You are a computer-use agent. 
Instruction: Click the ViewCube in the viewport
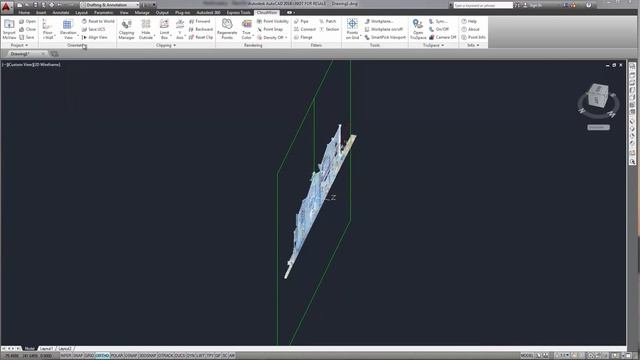(x=598, y=96)
